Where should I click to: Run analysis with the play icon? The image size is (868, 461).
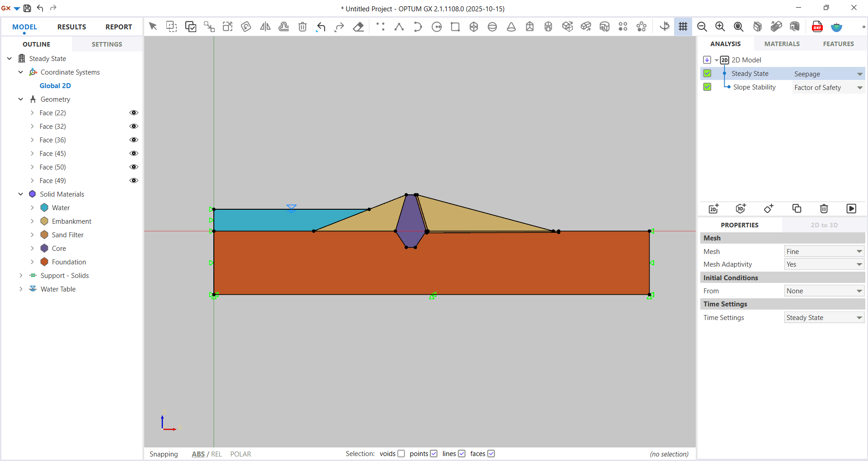(851, 208)
